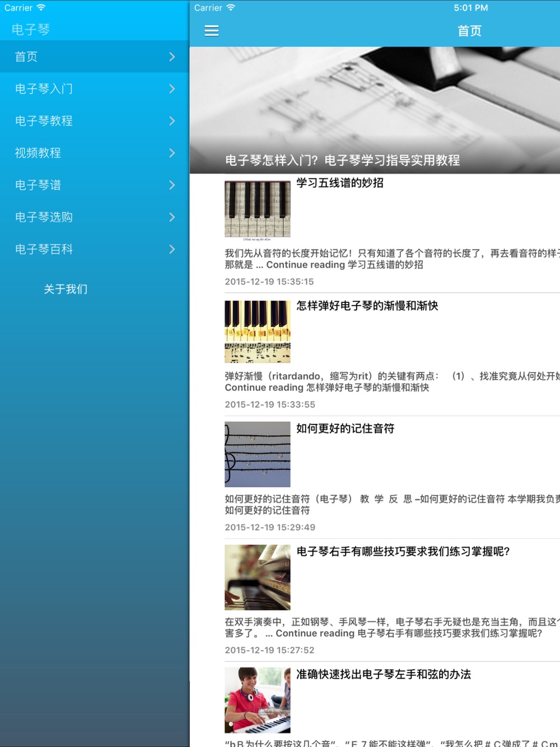Viewport: 560px width, 747px height.
Task: Open article 电子琴右手有哪些技巧
Action: pos(403,552)
